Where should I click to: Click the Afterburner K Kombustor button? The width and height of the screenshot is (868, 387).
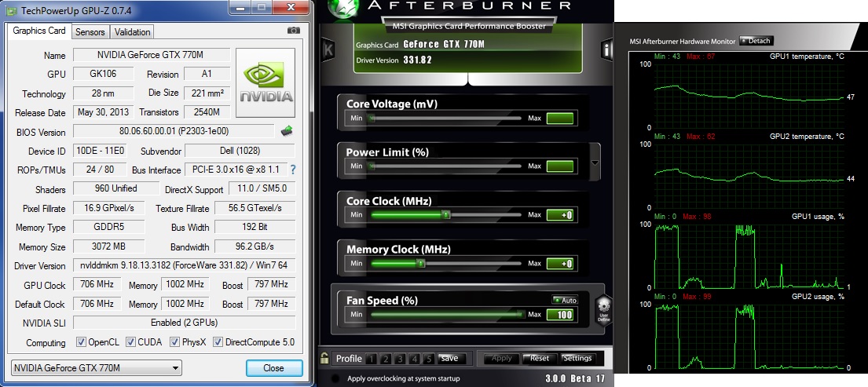click(x=327, y=49)
